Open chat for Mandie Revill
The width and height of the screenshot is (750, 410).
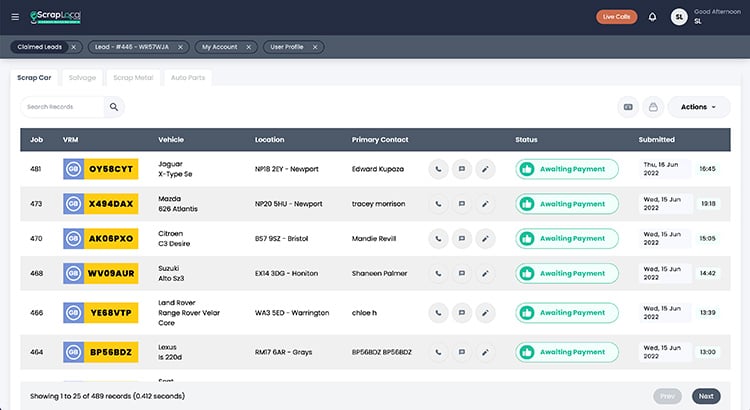click(x=462, y=238)
